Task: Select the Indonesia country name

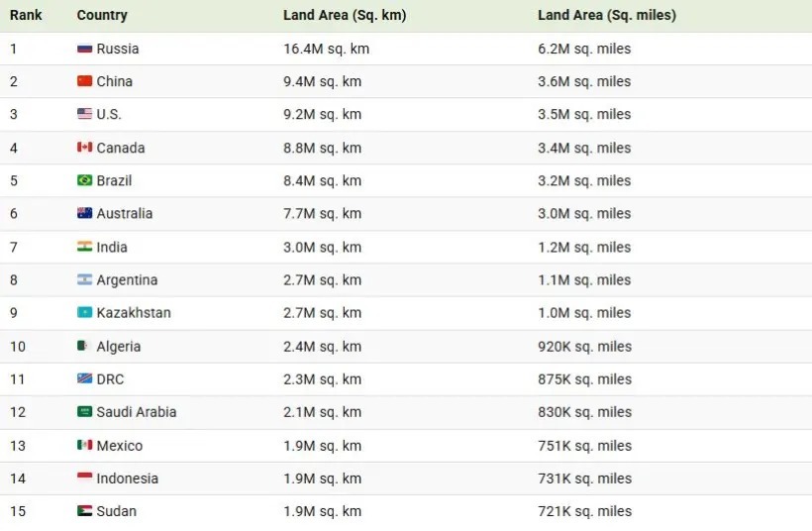Action: pos(128,478)
